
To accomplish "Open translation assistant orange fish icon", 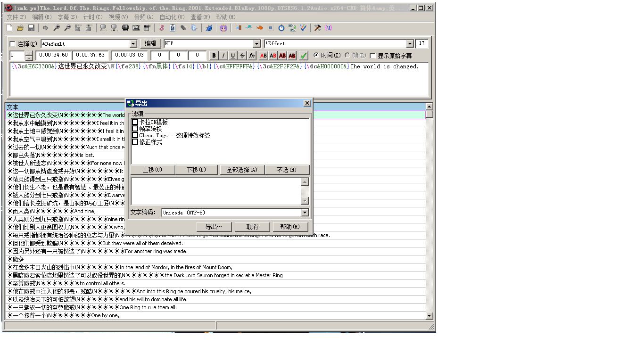I will pyautogui.click(x=260, y=28).
